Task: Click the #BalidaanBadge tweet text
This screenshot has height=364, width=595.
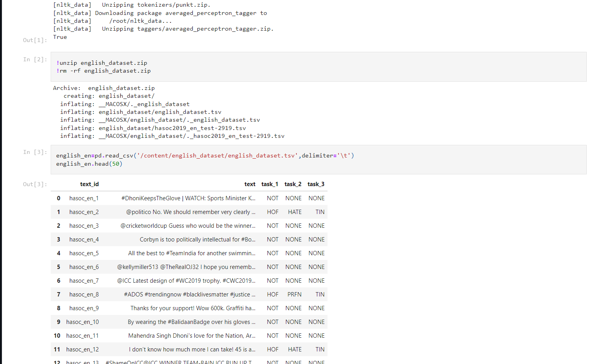Action: 192,322
